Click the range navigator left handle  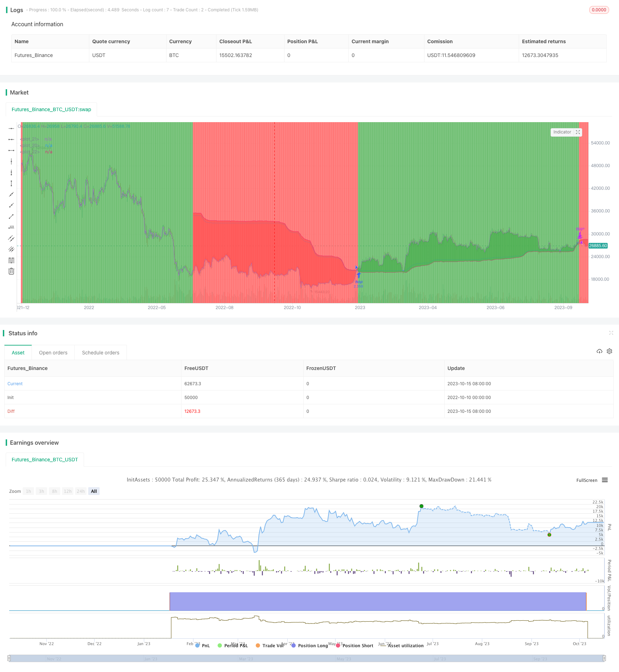tap(9, 658)
